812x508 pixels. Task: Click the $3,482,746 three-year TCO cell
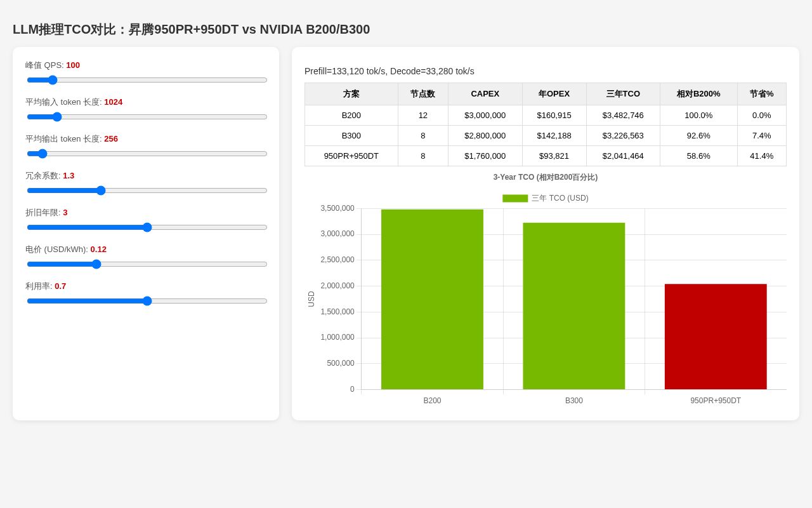623,116
